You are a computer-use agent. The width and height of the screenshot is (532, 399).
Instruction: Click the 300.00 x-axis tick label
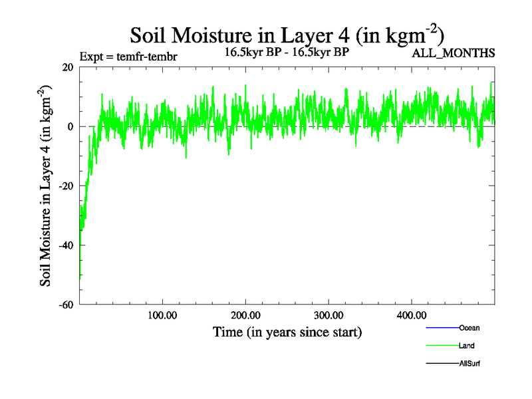tap(329, 315)
